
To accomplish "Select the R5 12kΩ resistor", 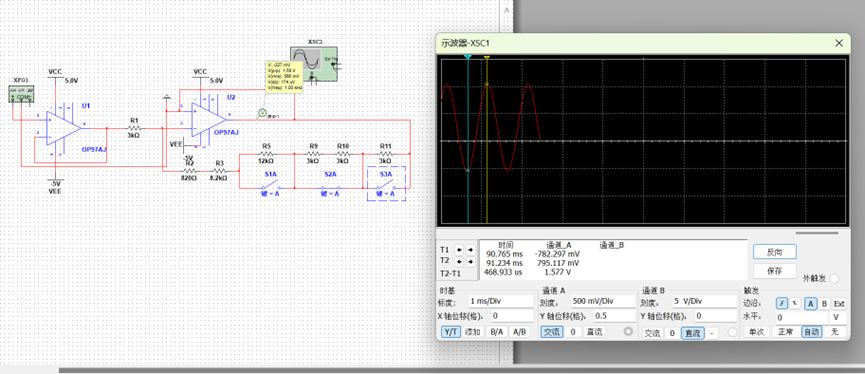I will [x=266, y=153].
